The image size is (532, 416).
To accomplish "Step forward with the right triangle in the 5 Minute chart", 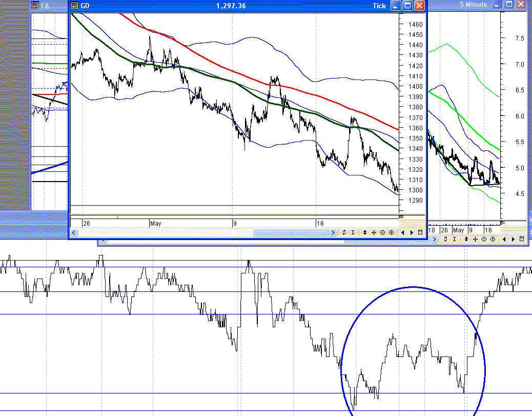I will [x=513, y=240].
